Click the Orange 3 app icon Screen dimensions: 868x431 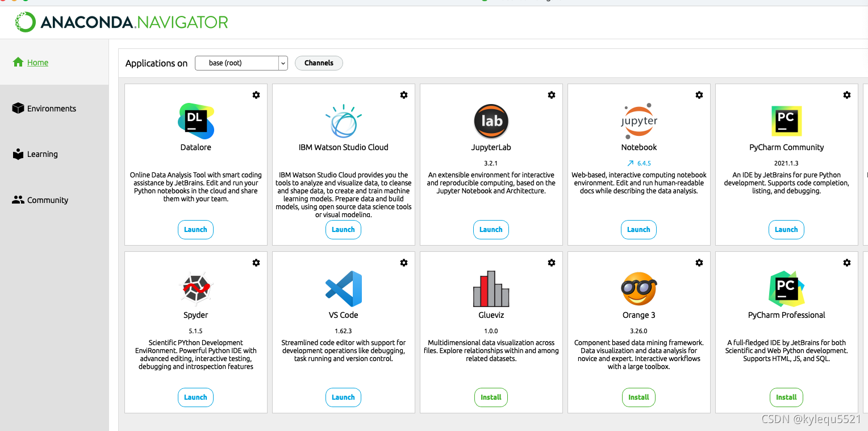[x=639, y=289]
